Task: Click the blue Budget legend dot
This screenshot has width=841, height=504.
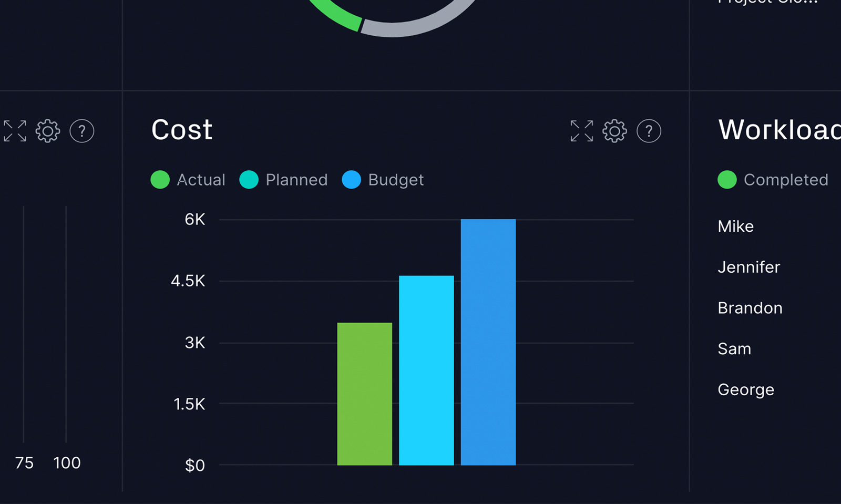Action: pyautogui.click(x=351, y=180)
